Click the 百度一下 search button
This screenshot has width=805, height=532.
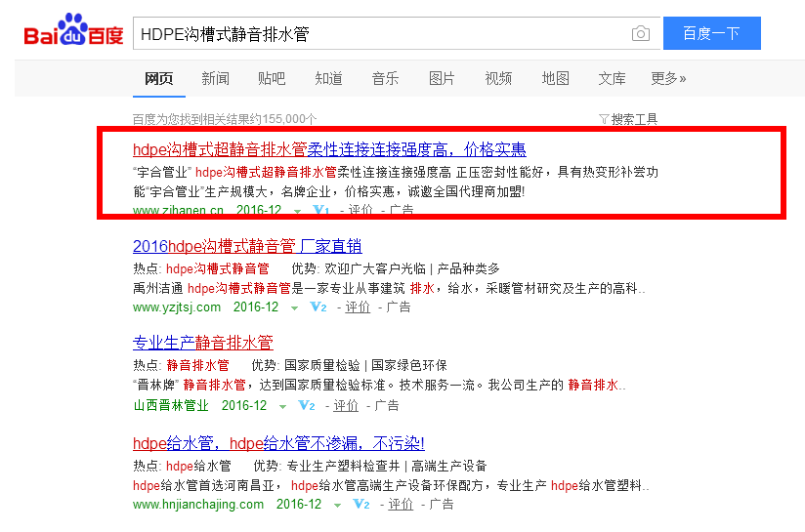[x=712, y=33]
